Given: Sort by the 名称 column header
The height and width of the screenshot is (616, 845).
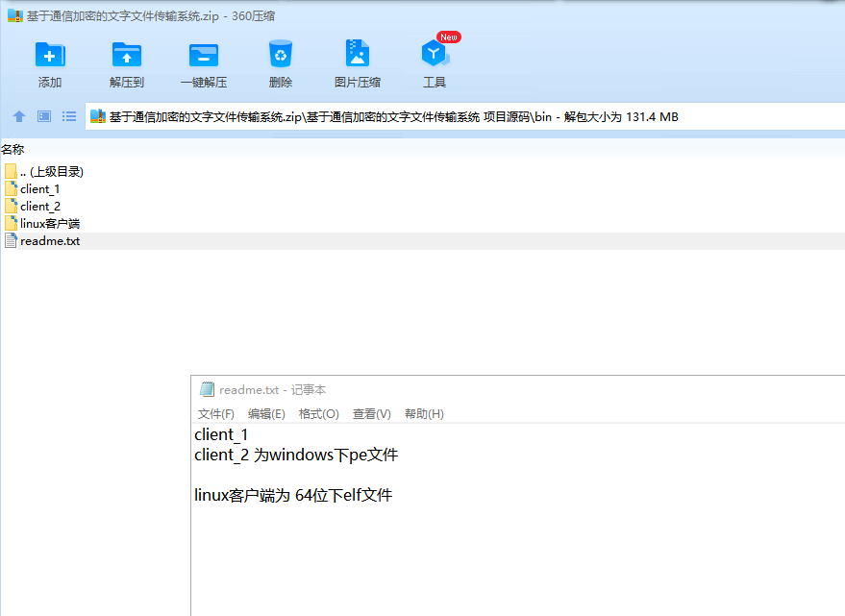Looking at the screenshot, I should (12, 149).
